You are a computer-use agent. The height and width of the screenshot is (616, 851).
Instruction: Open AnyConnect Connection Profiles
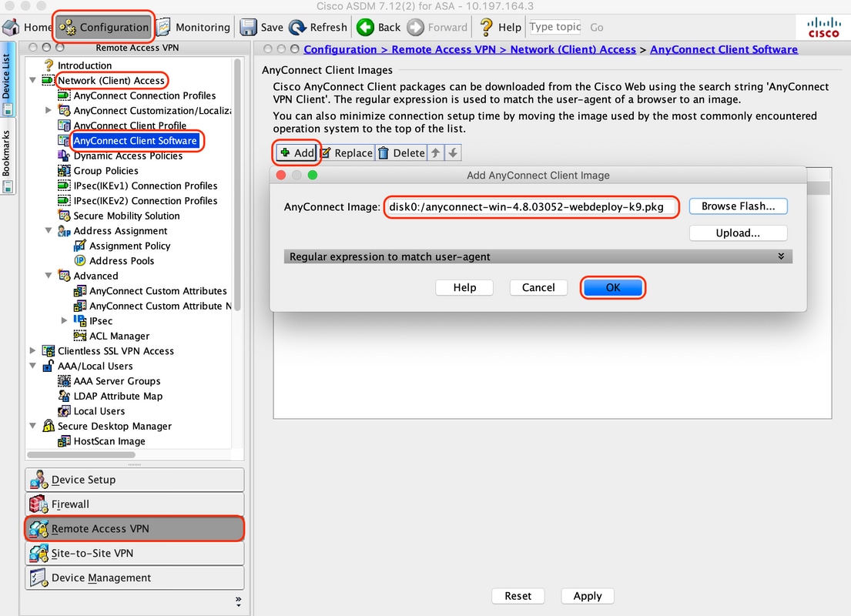(144, 95)
